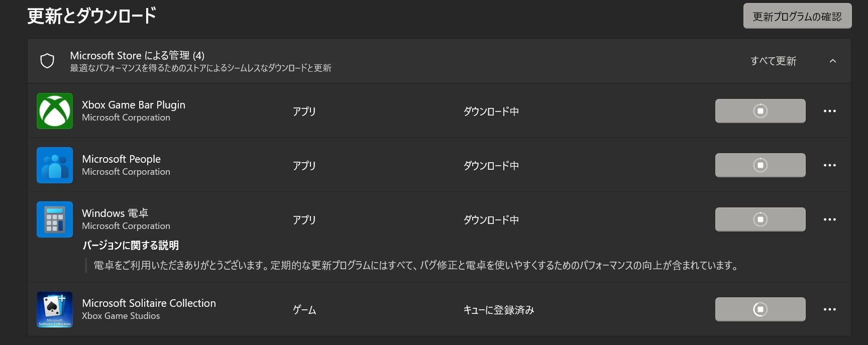Cancel the queued Microsoft Solitaire Collection update
Viewport: 868px width, 345px height.
[x=760, y=309]
